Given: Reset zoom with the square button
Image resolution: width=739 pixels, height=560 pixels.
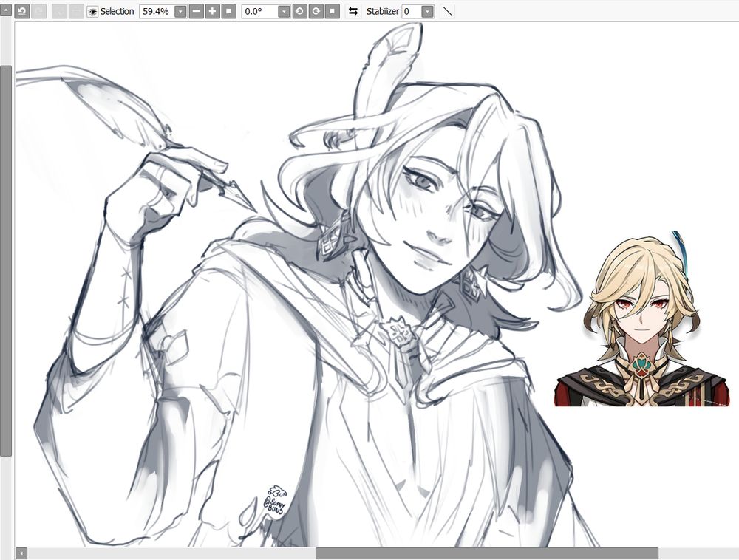Looking at the screenshot, I should (x=228, y=11).
